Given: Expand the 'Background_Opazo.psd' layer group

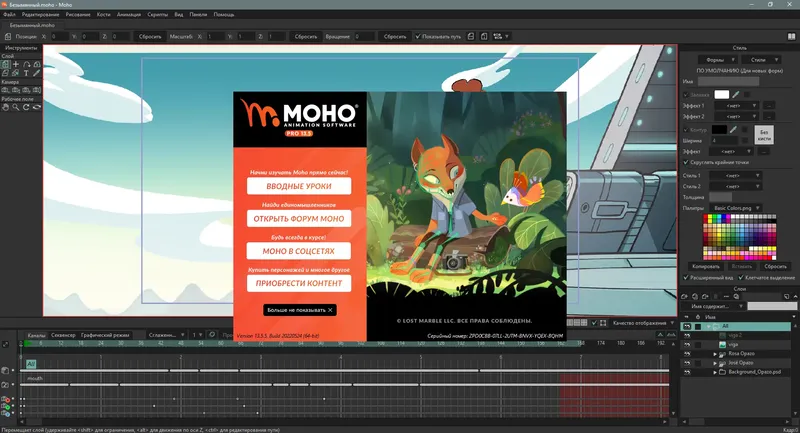Looking at the screenshot, I should (x=715, y=372).
